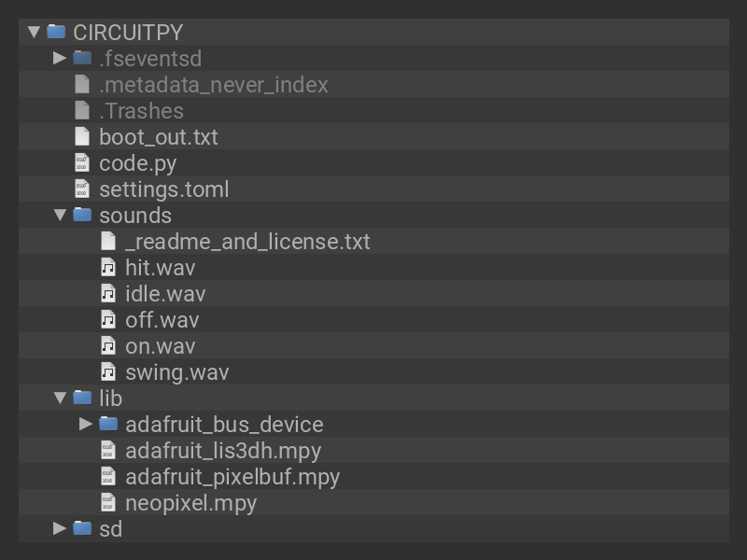The image size is (747, 560).
Task: Collapse the sounds folder arrow
Action: 60,215
